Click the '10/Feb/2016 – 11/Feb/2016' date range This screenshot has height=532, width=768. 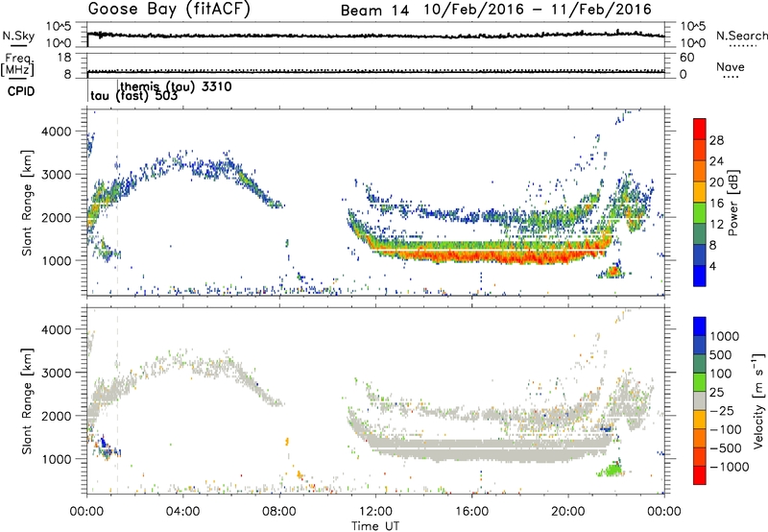coord(538,10)
